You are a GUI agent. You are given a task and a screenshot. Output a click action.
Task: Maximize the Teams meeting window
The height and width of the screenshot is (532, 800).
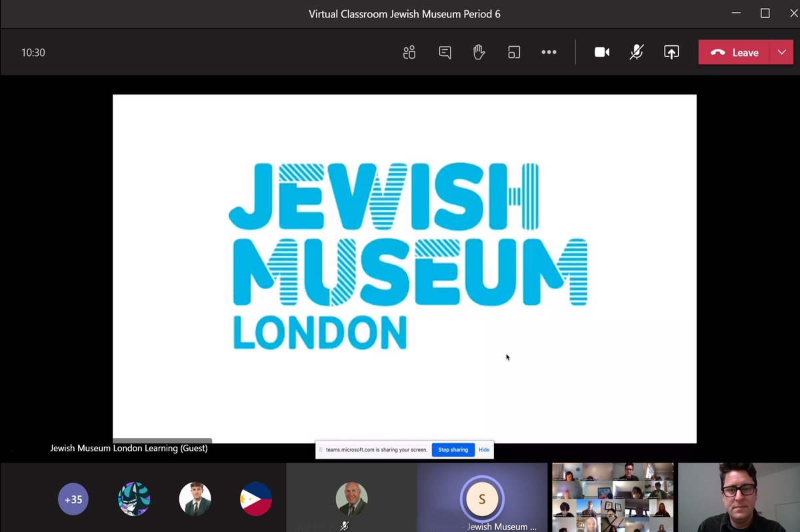765,13
